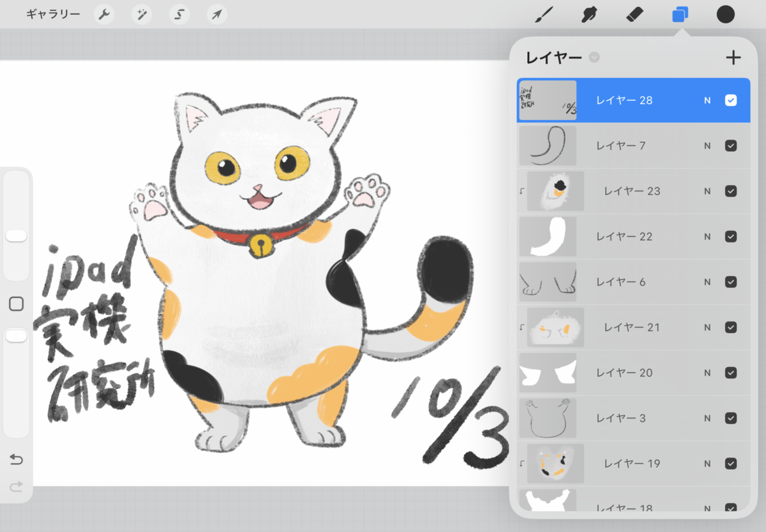Open blend mode N for レイヤー 3

pyautogui.click(x=707, y=418)
